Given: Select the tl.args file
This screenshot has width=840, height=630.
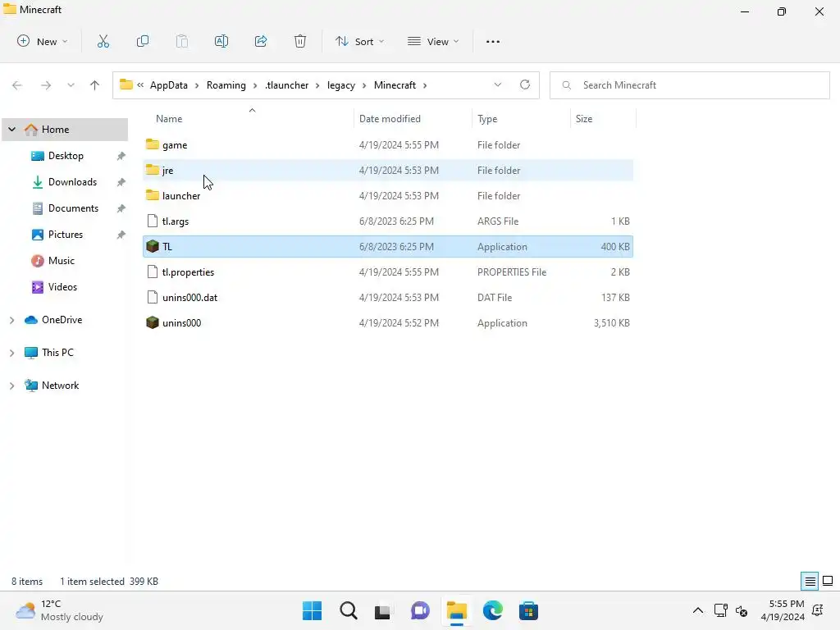Looking at the screenshot, I should [388, 221].
